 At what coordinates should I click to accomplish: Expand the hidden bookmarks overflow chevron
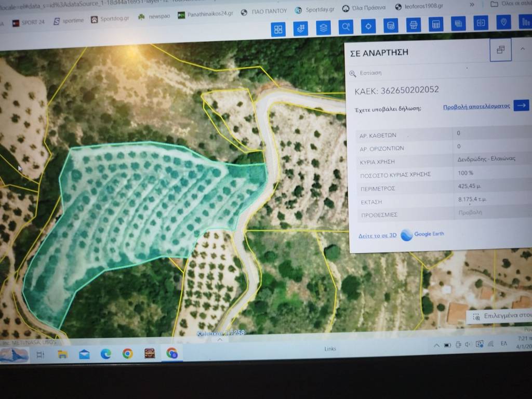[x=472, y=5]
